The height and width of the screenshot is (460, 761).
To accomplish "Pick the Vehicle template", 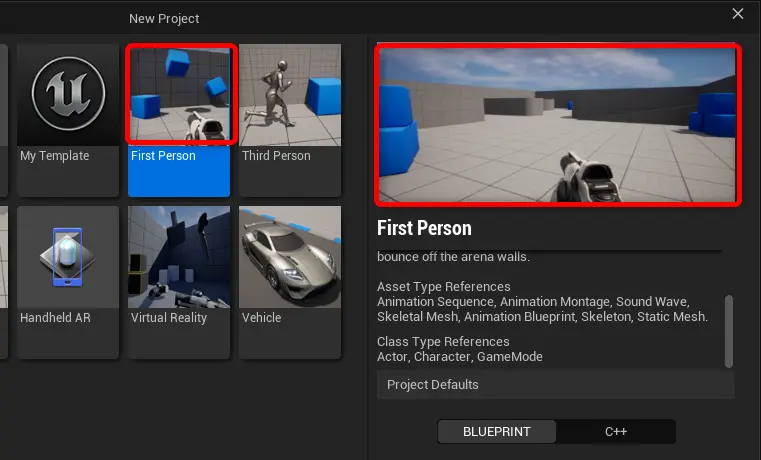I will (x=290, y=282).
